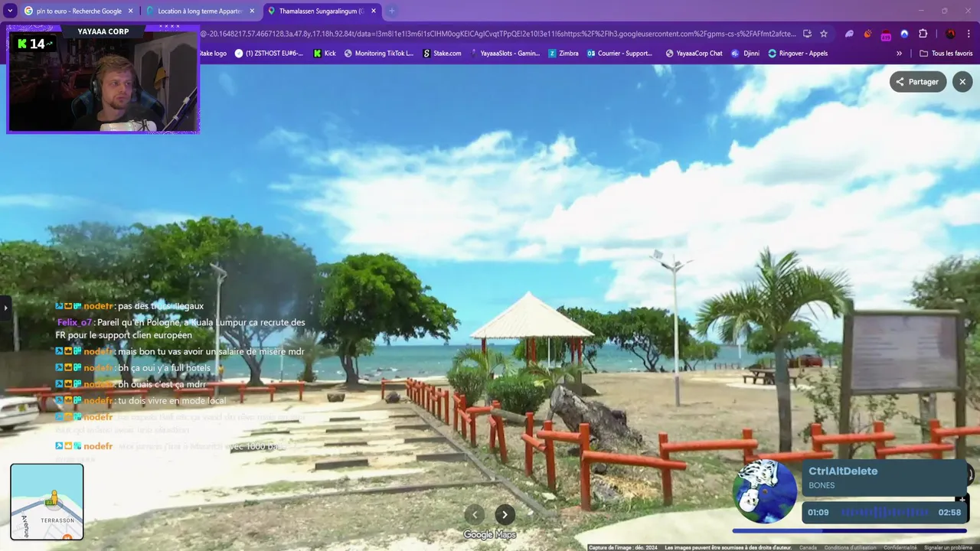Screen dimensions: 980x551
Task: Click the 'YAYAAA CORP' overlay label
Action: (103, 31)
